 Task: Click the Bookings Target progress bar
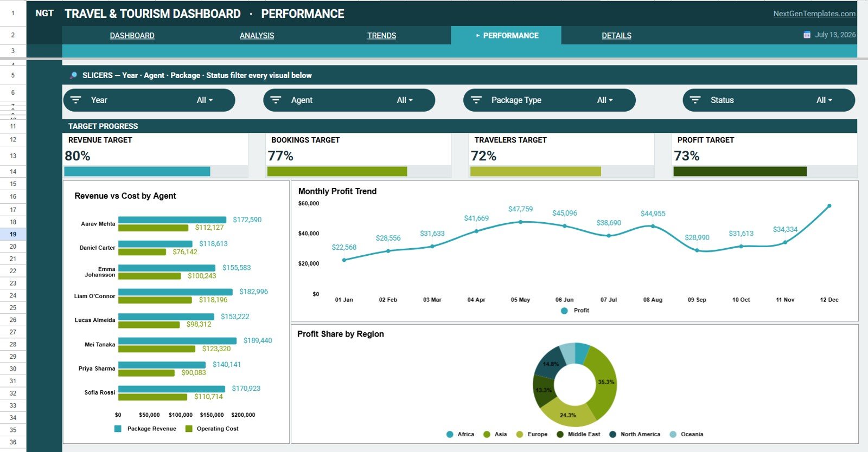tap(337, 171)
